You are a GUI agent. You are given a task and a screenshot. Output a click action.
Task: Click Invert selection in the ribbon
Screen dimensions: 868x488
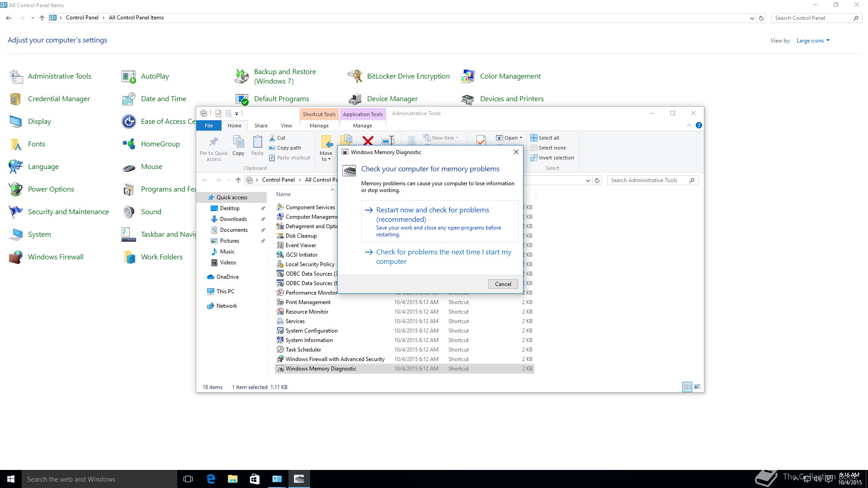[552, 158]
